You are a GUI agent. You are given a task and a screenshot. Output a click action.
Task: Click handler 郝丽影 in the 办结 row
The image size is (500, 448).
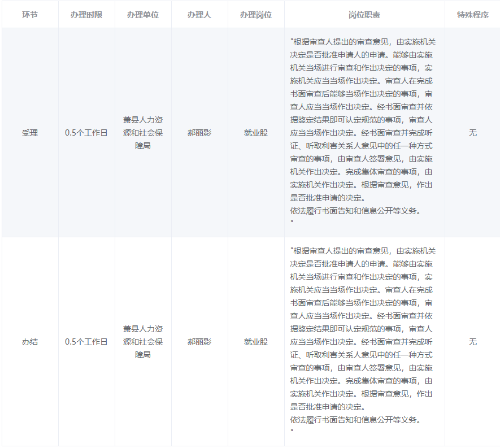(199, 342)
